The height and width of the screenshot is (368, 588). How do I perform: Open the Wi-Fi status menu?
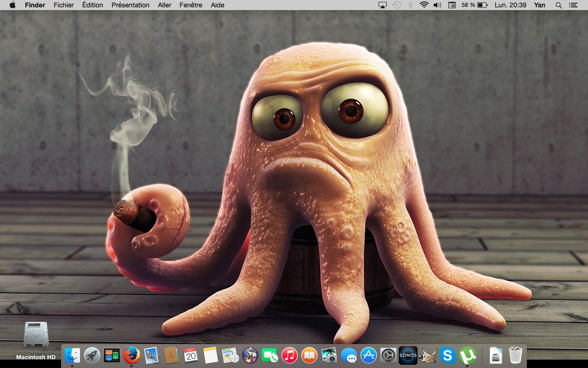(424, 5)
